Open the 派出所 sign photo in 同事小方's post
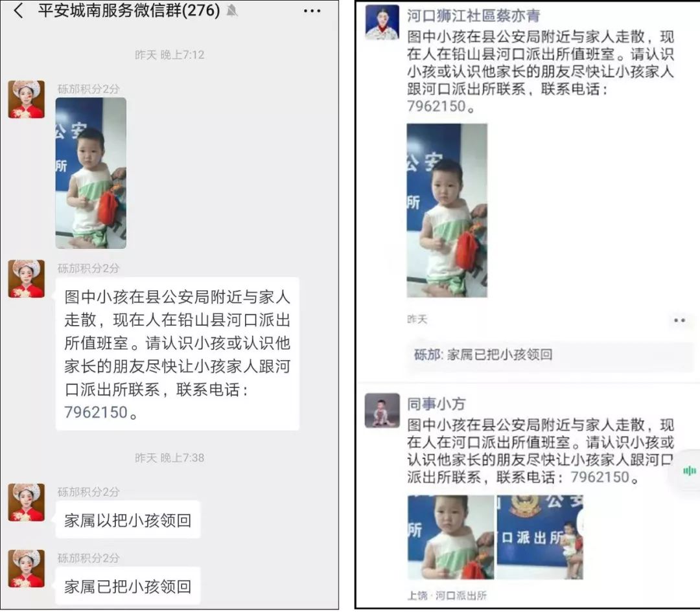Screen dimensions: 700x612 [x=540, y=537]
